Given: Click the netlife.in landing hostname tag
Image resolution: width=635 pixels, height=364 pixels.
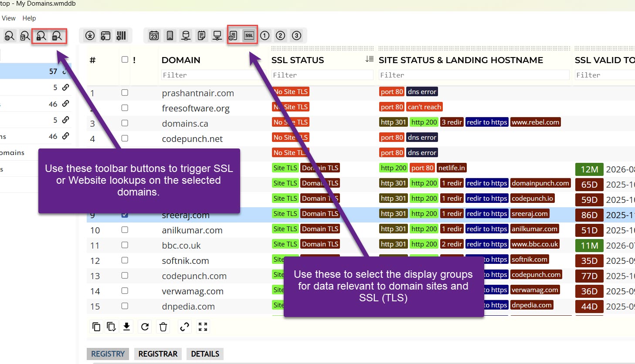Looking at the screenshot, I should [452, 168].
